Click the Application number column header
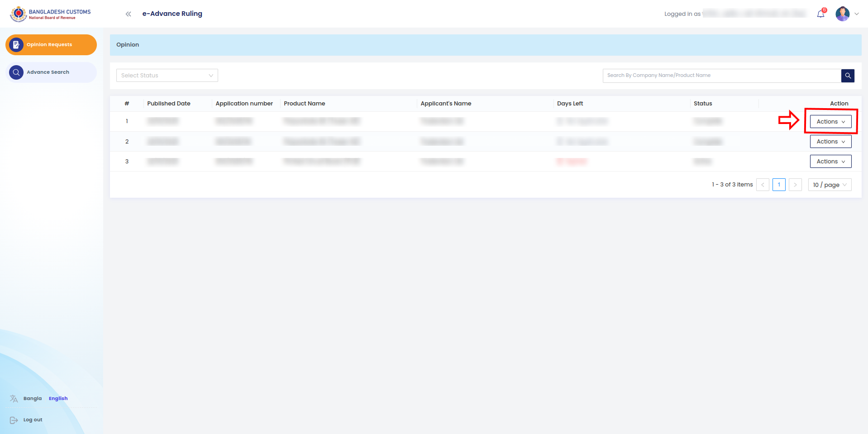This screenshot has height=434, width=868. click(244, 104)
